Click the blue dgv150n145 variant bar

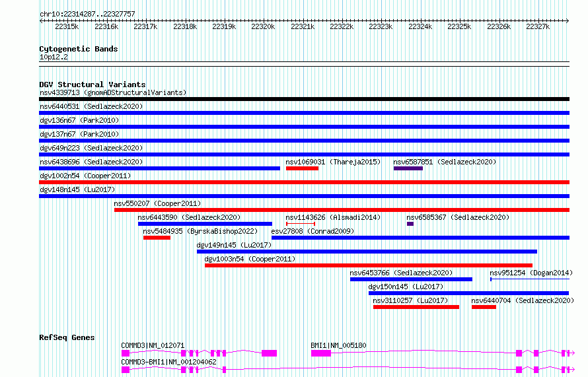click(x=469, y=293)
